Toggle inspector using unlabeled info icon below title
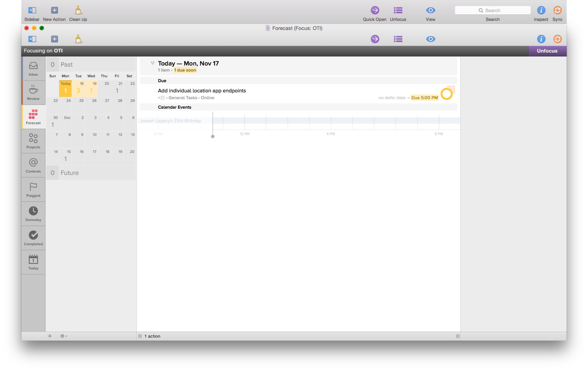This screenshot has width=588, height=371. (541, 39)
